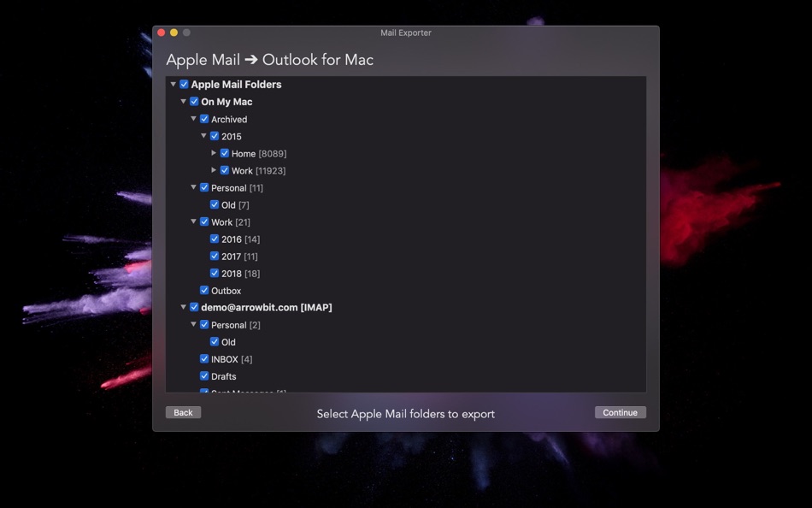Select the Personal [11] label

tap(237, 187)
